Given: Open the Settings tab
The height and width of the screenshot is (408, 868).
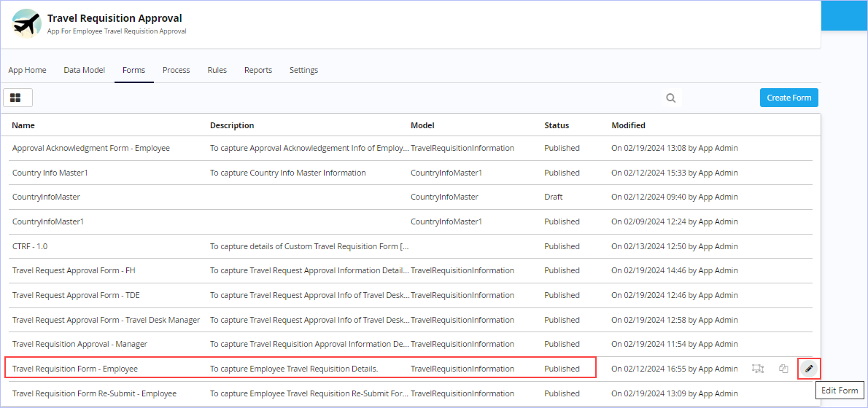Looking at the screenshot, I should 303,70.
